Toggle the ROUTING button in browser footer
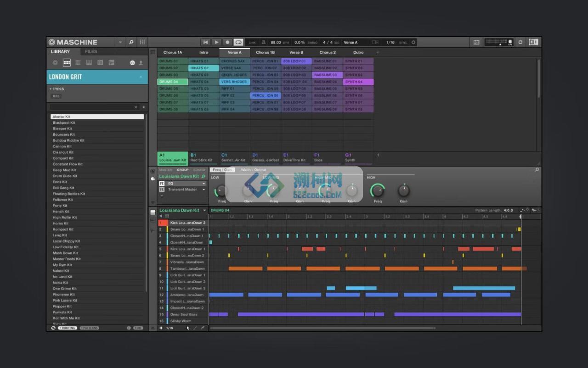 (x=67, y=328)
